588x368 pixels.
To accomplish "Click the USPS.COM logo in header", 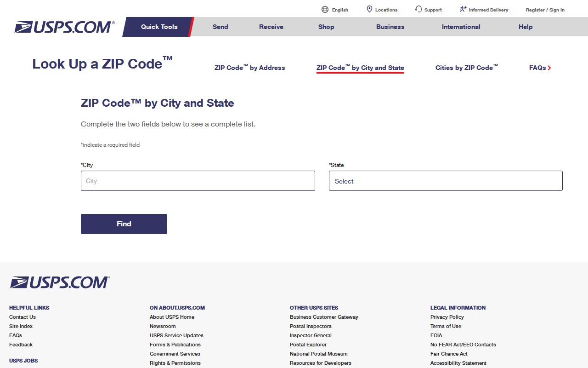I will click(64, 27).
